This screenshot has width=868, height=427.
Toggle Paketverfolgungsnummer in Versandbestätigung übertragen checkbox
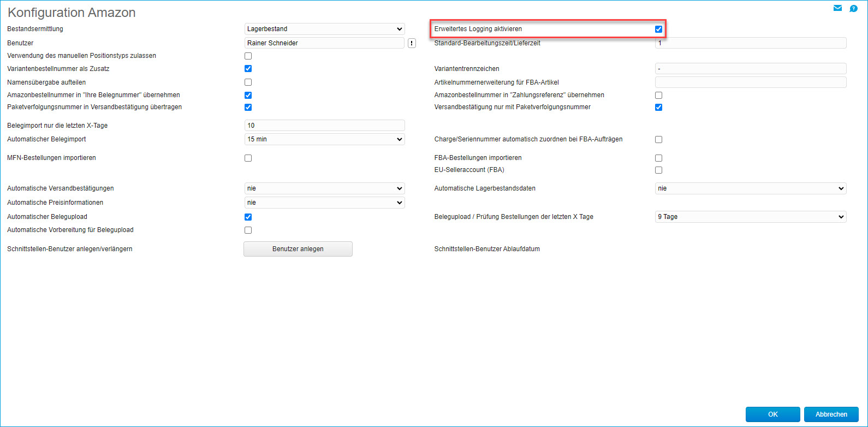(248, 107)
